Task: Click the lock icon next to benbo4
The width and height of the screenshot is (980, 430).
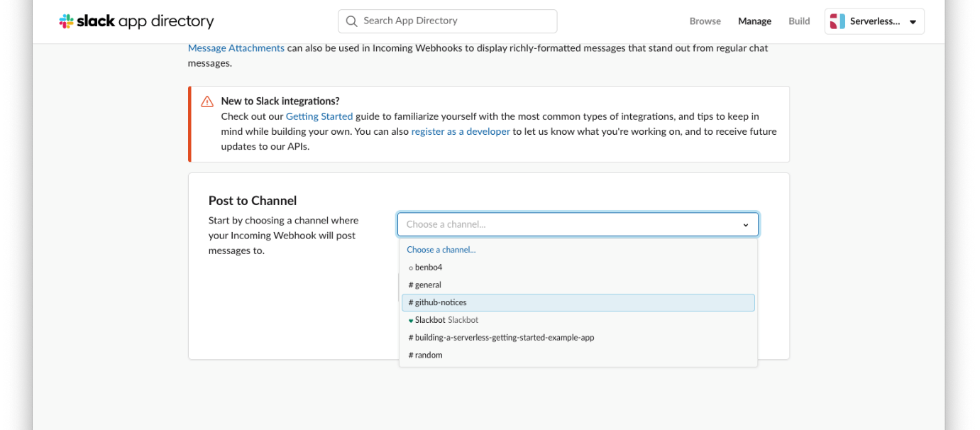Action: coord(410,268)
